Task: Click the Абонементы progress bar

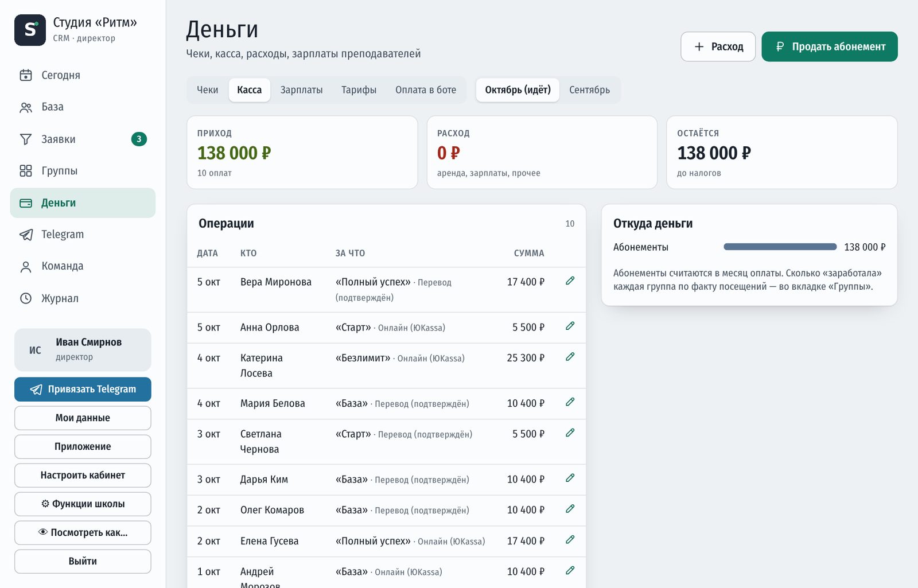Action: (x=780, y=247)
